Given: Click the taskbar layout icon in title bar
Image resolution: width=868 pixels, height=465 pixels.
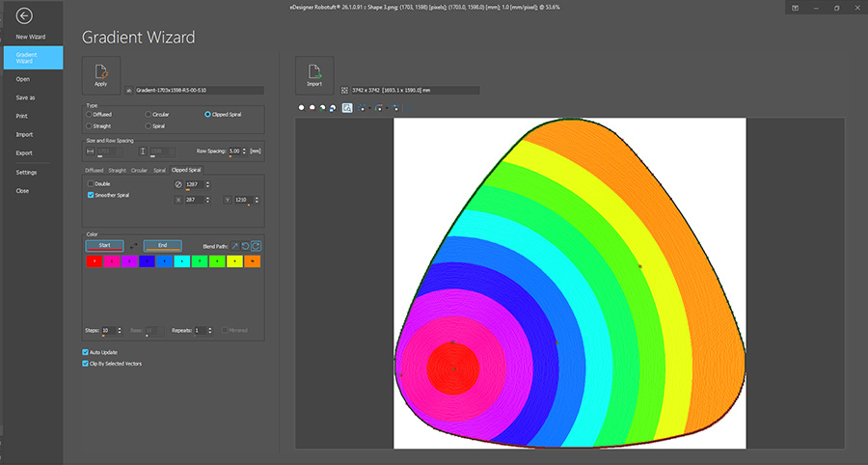Looking at the screenshot, I should coord(795,8).
